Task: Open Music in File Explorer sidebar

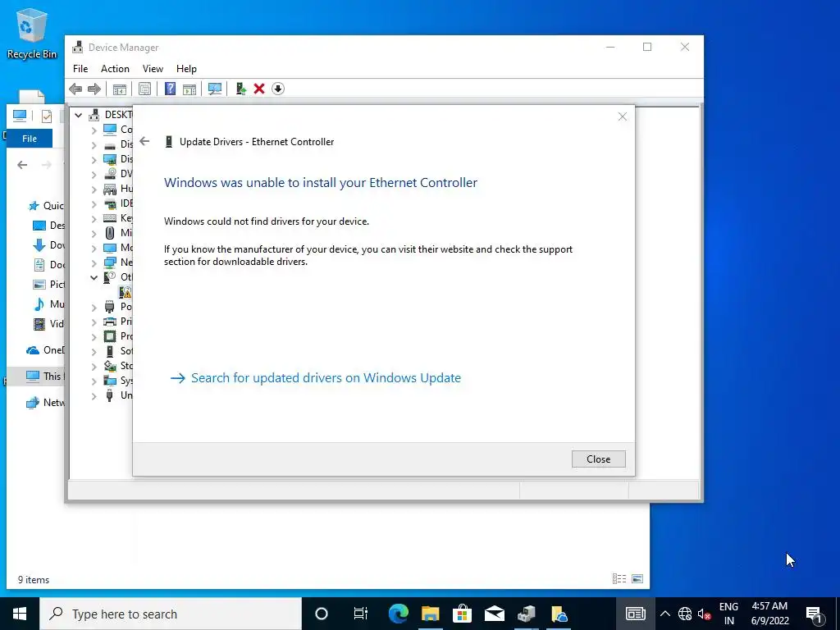Action: click(x=48, y=304)
